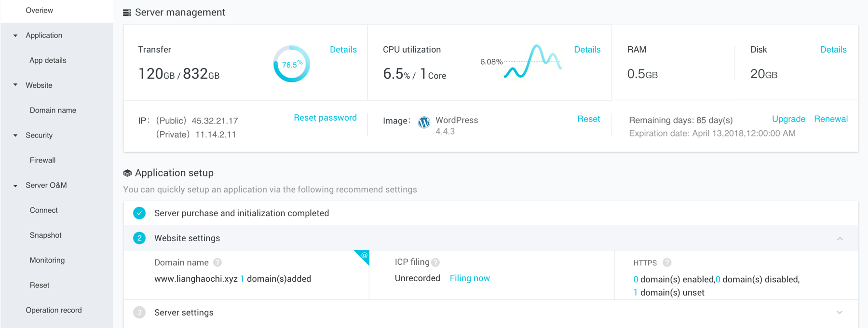The height and width of the screenshot is (328, 868).
Task: Open the Firewall sidebar item
Action: [x=42, y=160]
